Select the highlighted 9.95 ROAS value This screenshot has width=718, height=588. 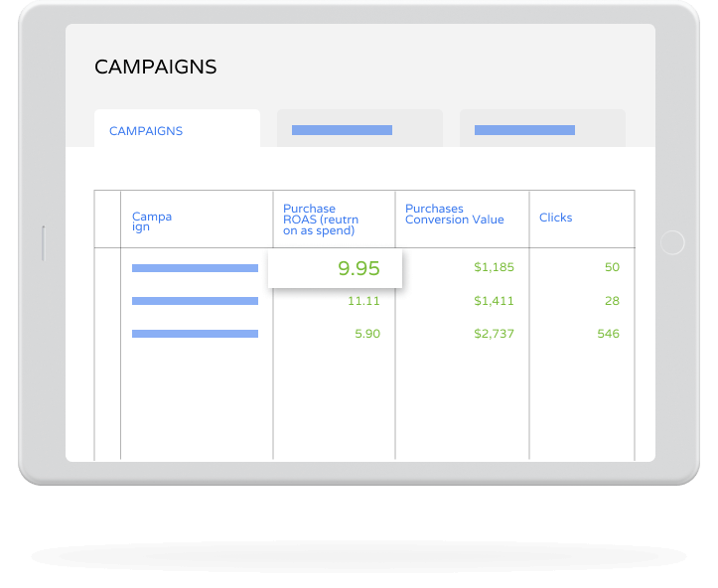[336, 268]
